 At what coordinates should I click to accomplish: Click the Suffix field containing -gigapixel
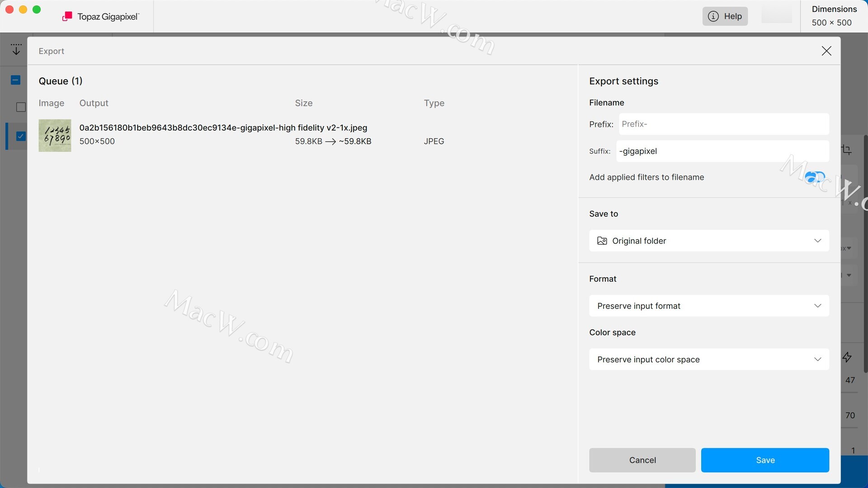(x=722, y=151)
